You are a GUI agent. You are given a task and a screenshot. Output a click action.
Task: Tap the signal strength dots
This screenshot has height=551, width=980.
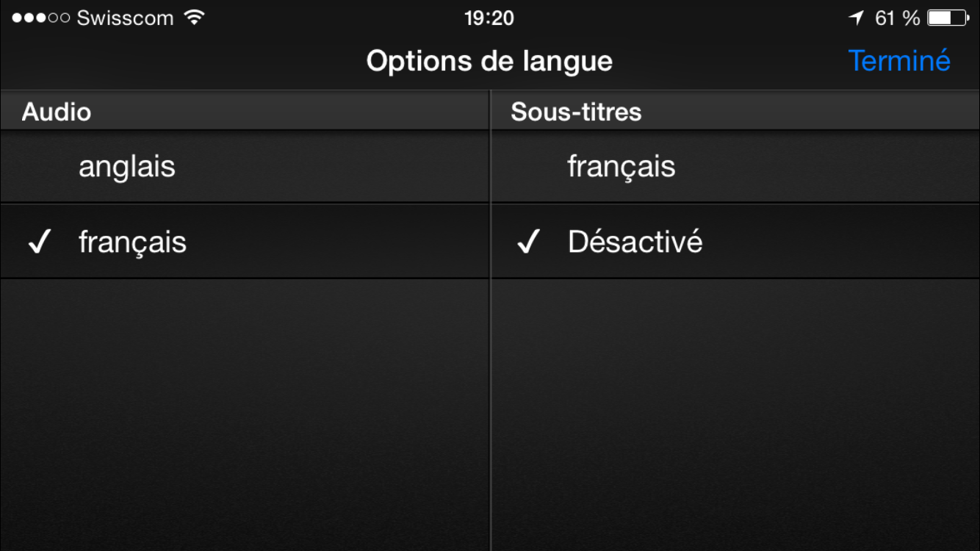point(40,18)
